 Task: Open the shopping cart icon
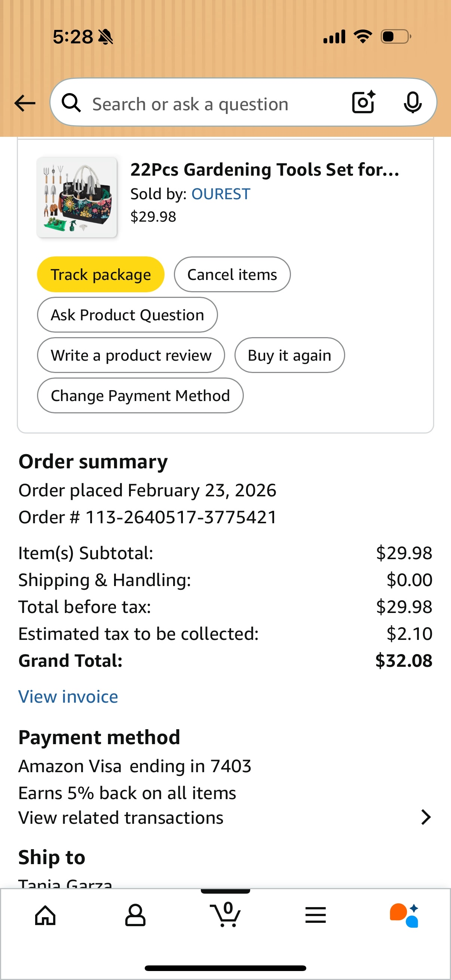pyautogui.click(x=225, y=914)
